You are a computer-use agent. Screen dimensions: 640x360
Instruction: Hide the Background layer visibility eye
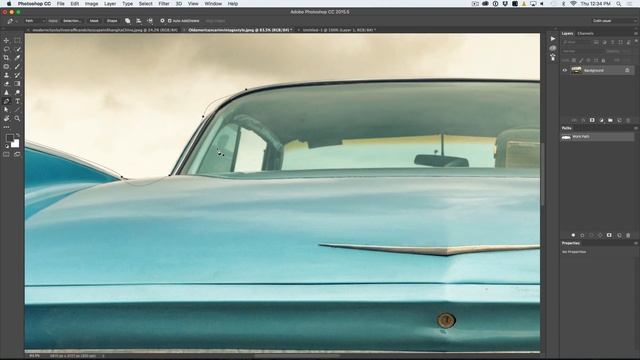(x=565, y=70)
